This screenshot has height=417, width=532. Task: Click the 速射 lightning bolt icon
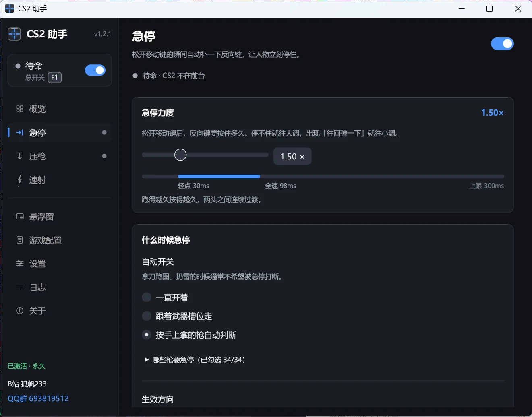(x=19, y=180)
